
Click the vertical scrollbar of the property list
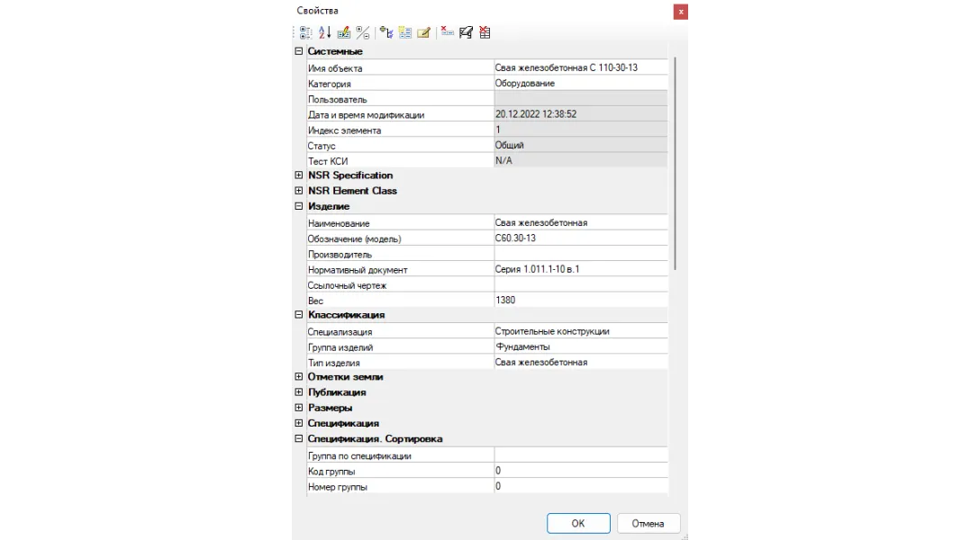(675, 162)
